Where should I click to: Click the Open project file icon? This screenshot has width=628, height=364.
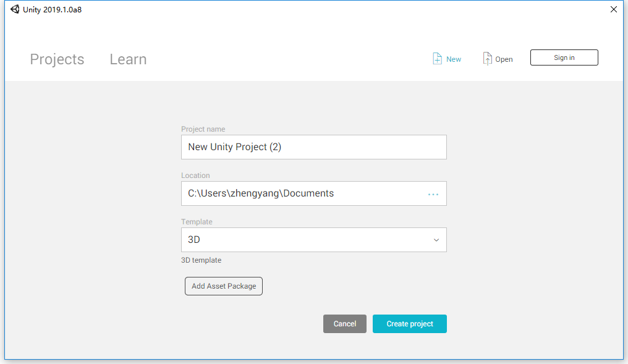[x=487, y=59]
